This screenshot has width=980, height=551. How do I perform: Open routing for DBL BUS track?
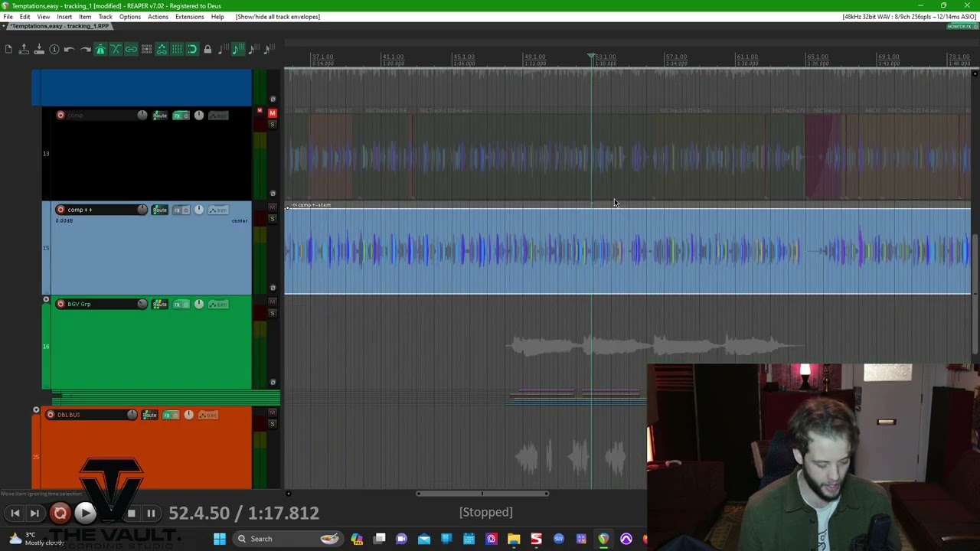pos(149,415)
